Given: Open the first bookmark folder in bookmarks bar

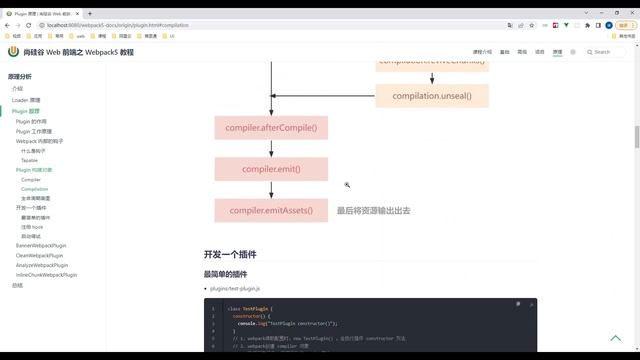Looking at the screenshot, I should (13, 36).
